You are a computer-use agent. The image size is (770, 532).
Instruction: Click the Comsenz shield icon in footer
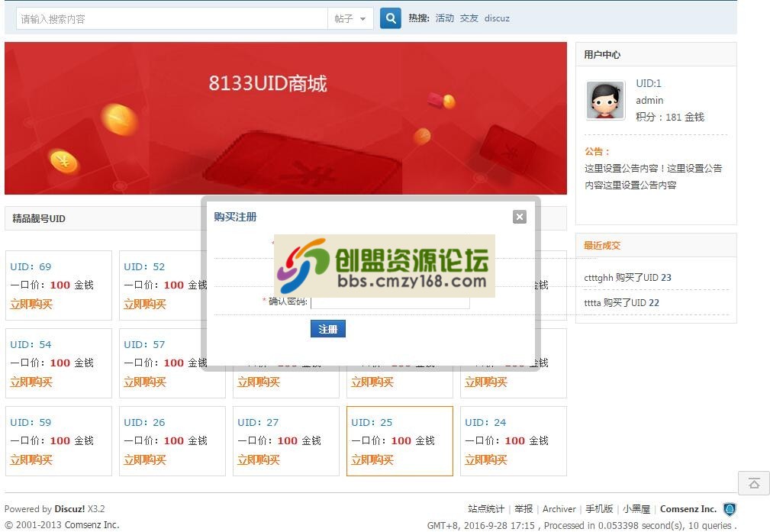coord(730,509)
